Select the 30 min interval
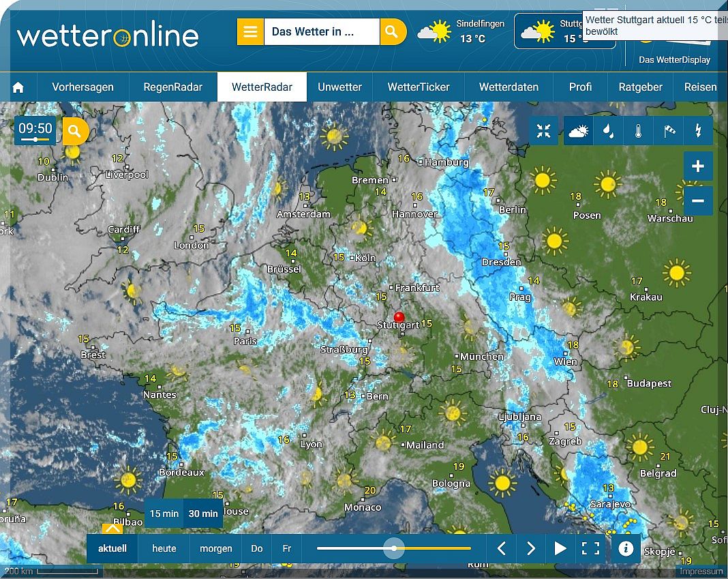Image resolution: width=728 pixels, height=579 pixels. 203,514
